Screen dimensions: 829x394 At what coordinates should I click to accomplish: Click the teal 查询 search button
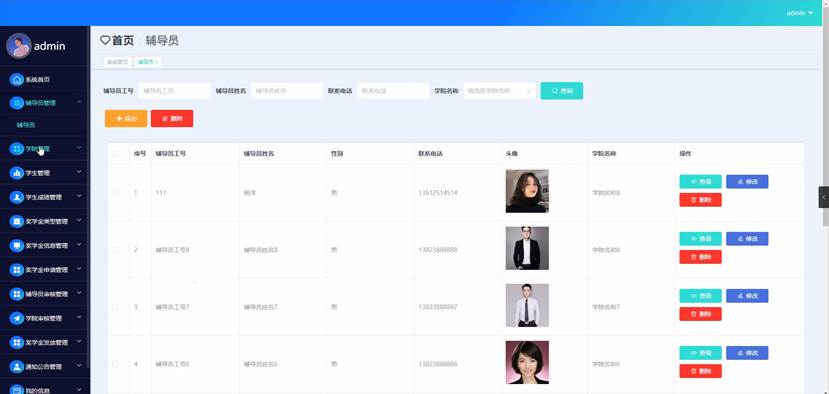point(561,91)
